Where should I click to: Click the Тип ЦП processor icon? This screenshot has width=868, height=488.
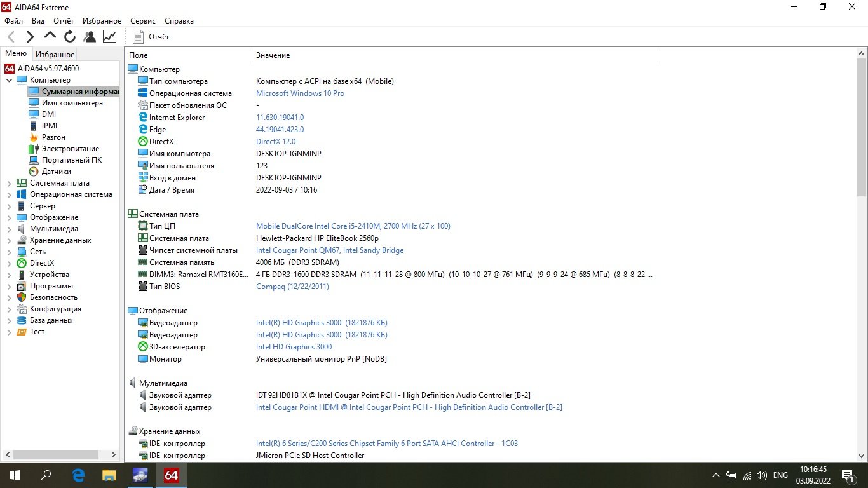[143, 226]
